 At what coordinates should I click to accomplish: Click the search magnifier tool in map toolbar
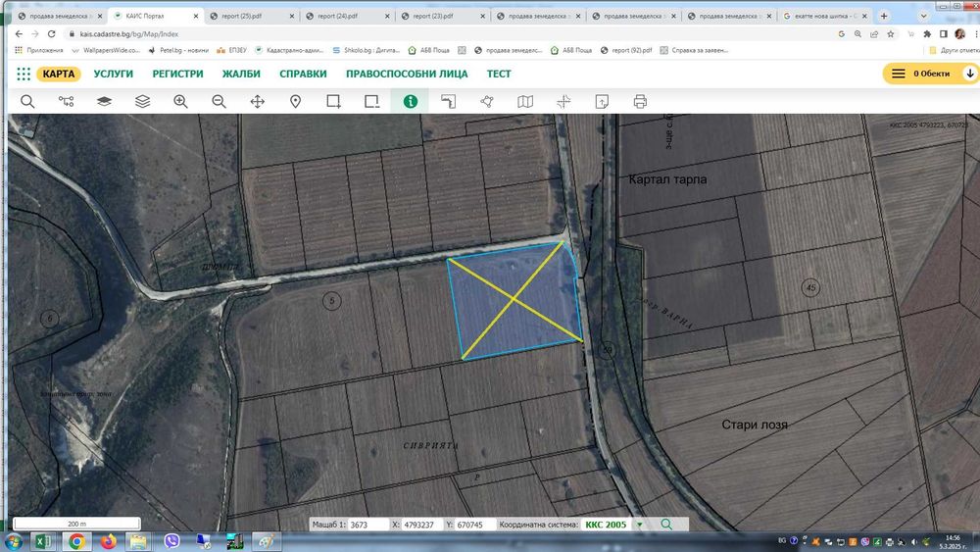(x=27, y=101)
